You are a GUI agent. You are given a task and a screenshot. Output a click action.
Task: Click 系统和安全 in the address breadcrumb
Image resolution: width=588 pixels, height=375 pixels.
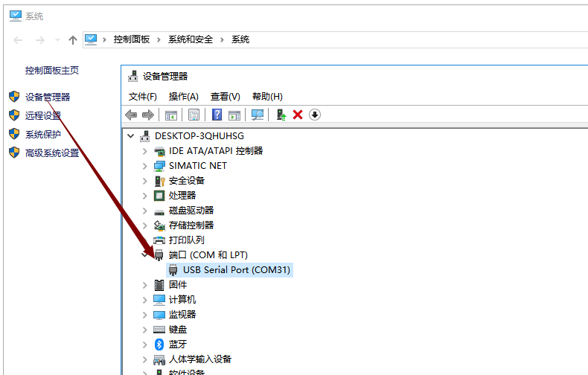pyautogui.click(x=189, y=39)
